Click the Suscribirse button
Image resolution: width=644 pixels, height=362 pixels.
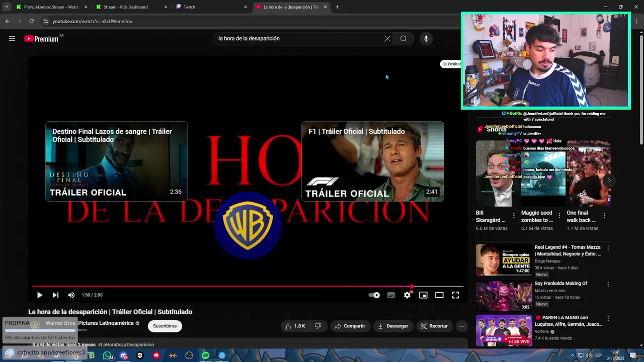(x=165, y=326)
